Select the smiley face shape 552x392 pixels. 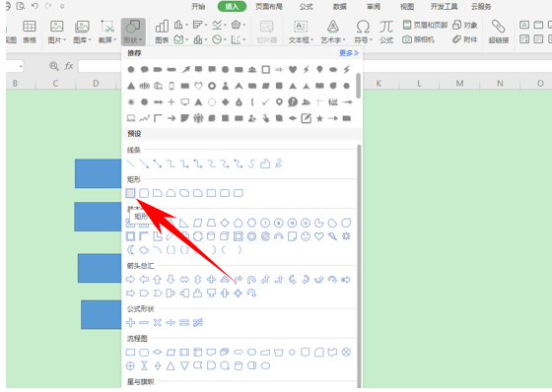tap(306, 236)
